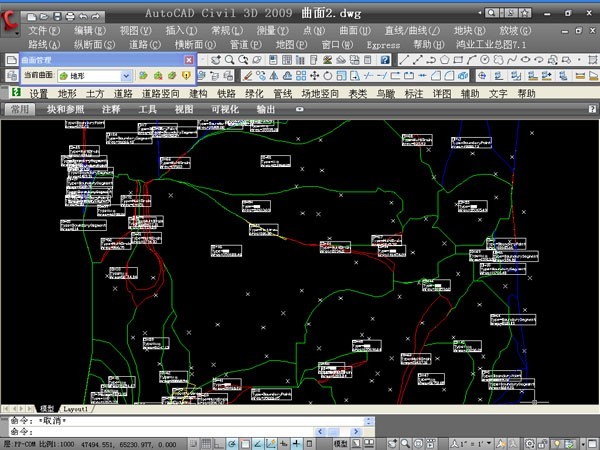This screenshot has width=600, height=450.
Task: Toggle the 模型 space button in status bar
Action: (x=340, y=442)
